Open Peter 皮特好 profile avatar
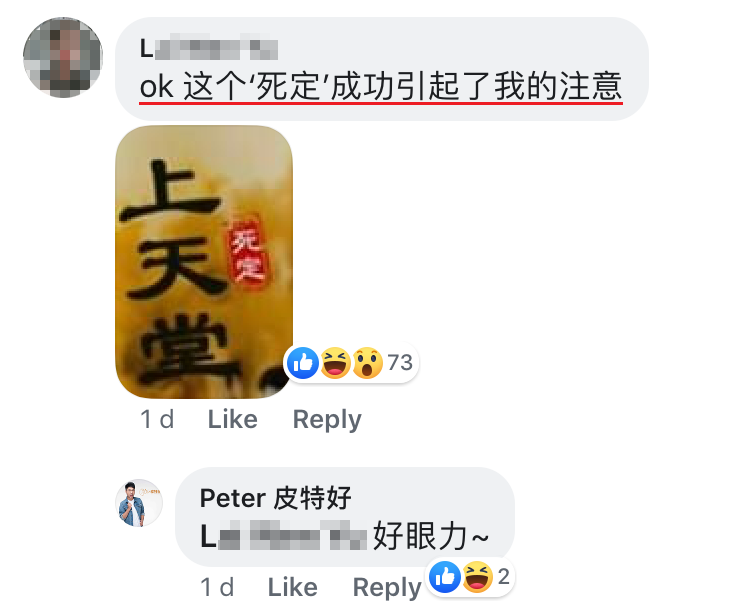Image resolution: width=749 pixels, height=613 pixels. (139, 503)
